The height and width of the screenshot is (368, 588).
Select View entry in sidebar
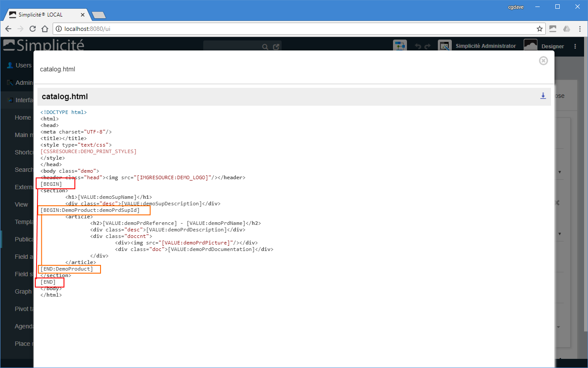[x=21, y=204]
